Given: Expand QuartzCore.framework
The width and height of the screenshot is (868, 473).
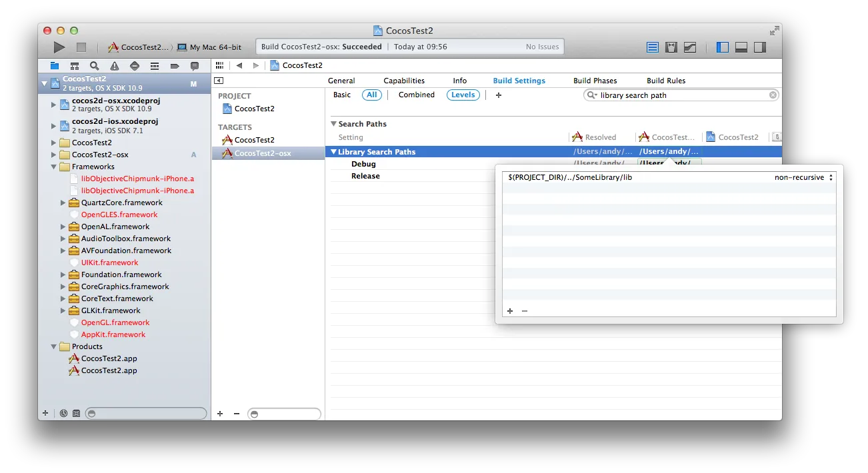Looking at the screenshot, I should pos(63,203).
